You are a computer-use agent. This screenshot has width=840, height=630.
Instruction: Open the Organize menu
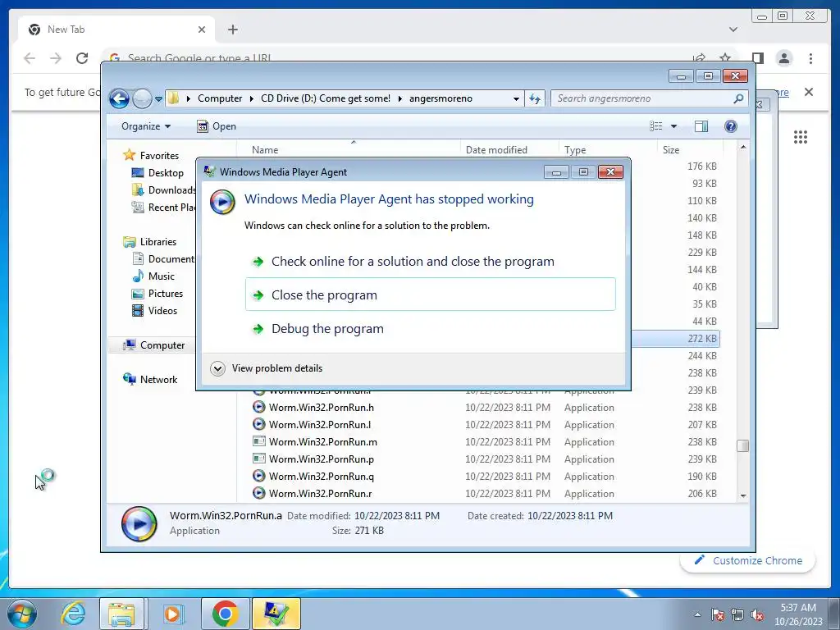(146, 126)
